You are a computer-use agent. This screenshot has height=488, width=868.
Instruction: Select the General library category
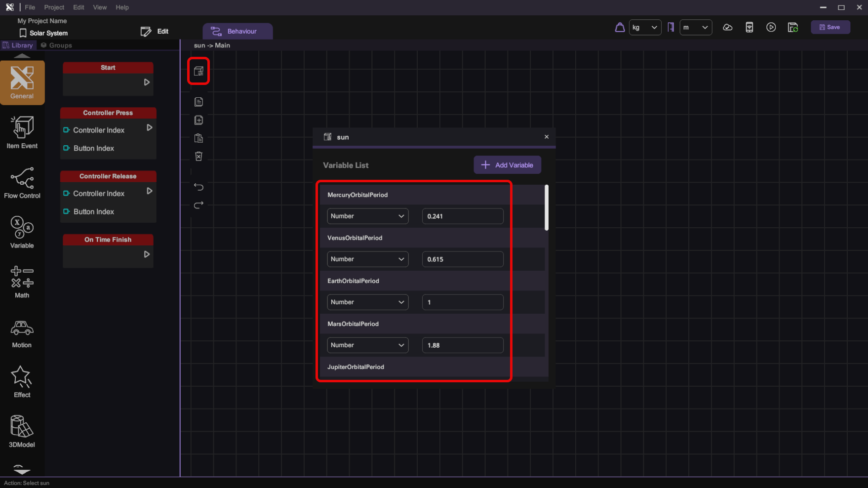[x=22, y=82]
